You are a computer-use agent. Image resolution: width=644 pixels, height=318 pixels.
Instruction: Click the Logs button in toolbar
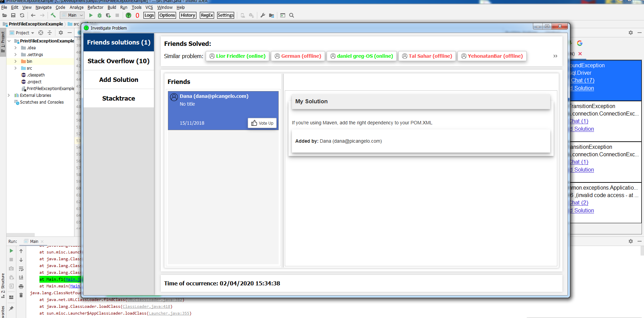click(x=149, y=15)
